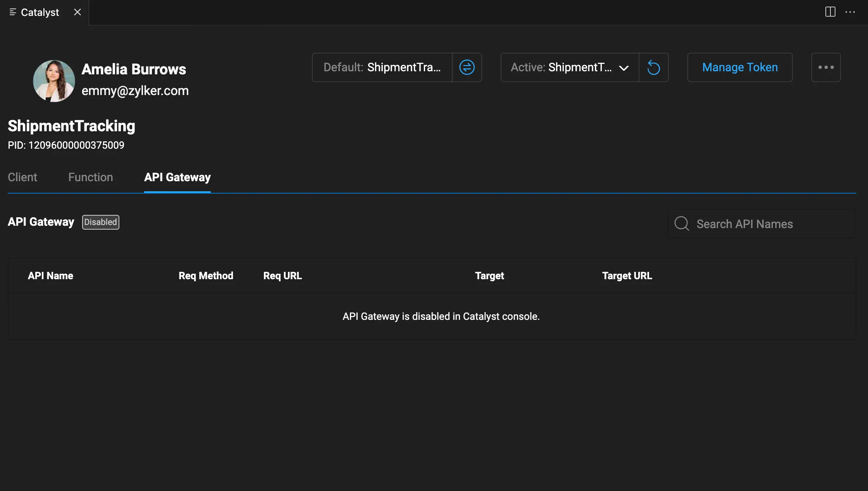Click the Default ShipmentTra... project field

point(382,67)
